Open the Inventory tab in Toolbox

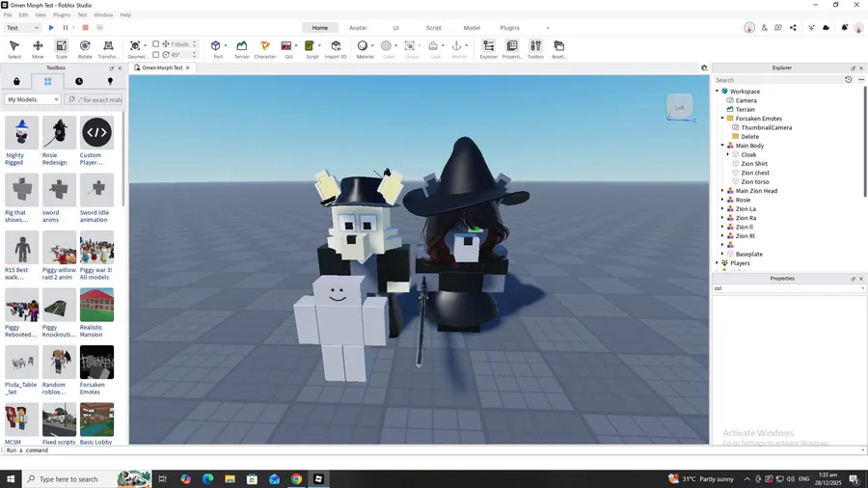[x=47, y=81]
